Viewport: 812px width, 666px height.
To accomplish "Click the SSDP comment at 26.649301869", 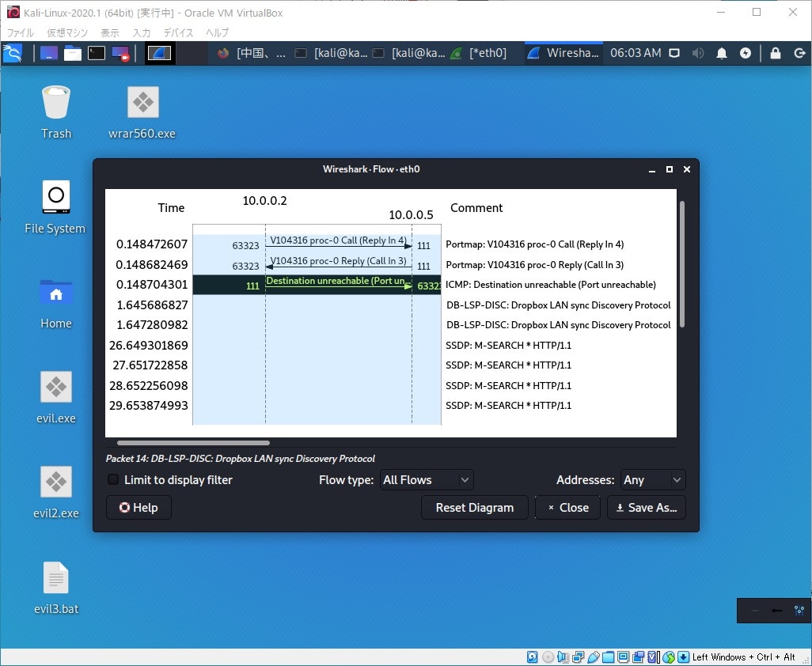I will point(509,345).
